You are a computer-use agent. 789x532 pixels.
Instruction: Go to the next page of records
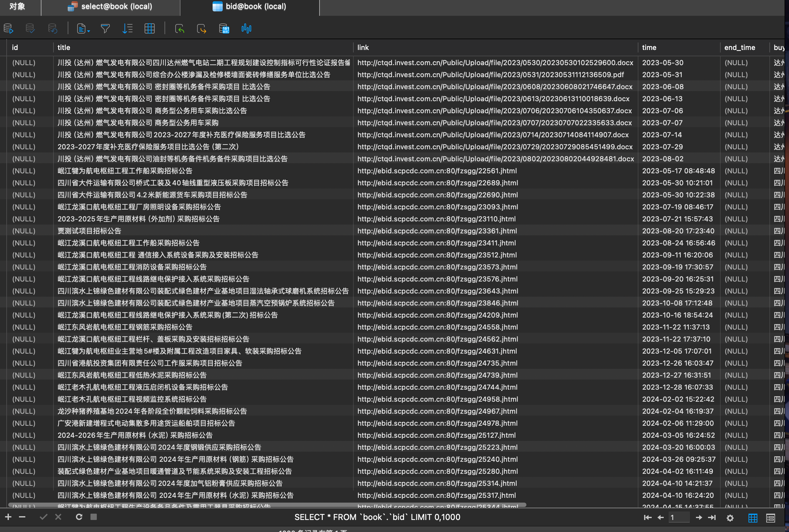coord(699,517)
